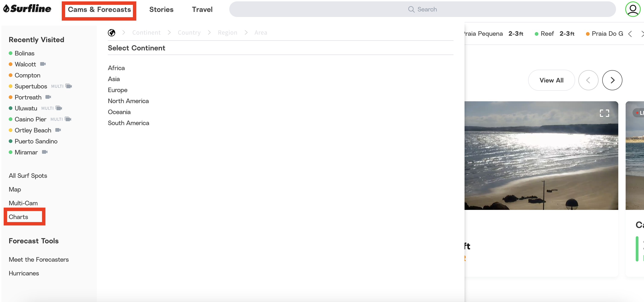
Task: Click the multi-cam icon beside Supertubos
Action: click(69, 86)
